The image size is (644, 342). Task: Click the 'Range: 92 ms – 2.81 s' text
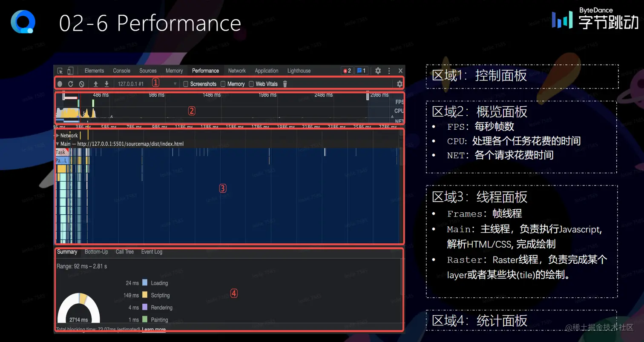click(x=82, y=266)
